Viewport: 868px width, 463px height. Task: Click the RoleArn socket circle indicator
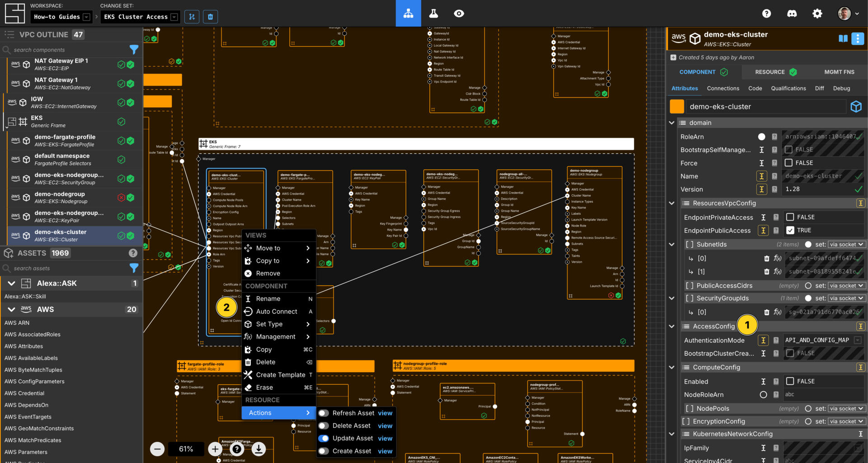(x=761, y=137)
